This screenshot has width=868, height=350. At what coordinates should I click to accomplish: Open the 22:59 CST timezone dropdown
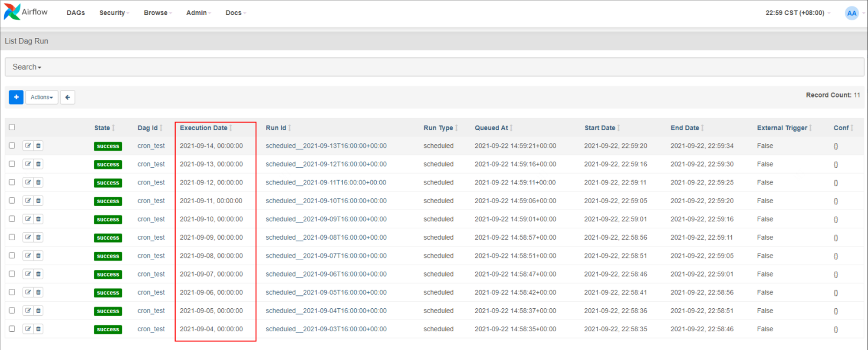[798, 13]
